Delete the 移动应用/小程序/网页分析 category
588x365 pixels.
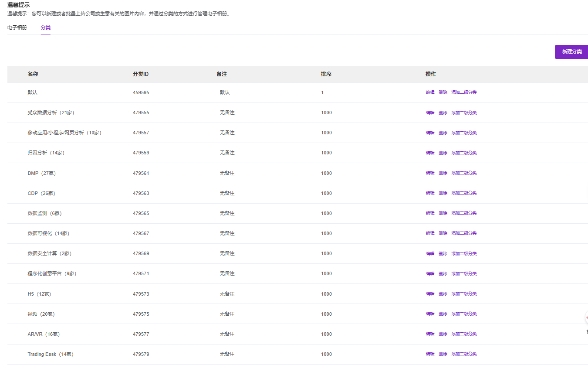click(x=443, y=133)
